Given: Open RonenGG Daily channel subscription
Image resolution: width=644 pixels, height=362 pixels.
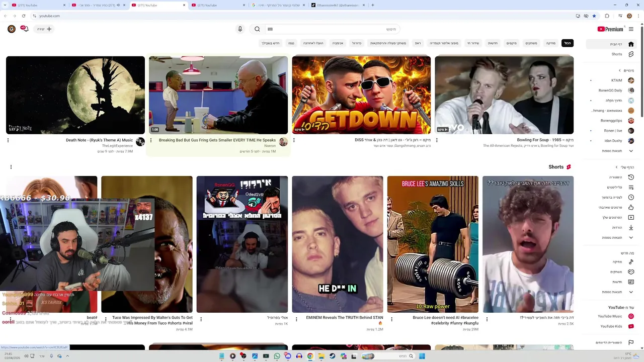Looking at the screenshot, I should [611, 90].
